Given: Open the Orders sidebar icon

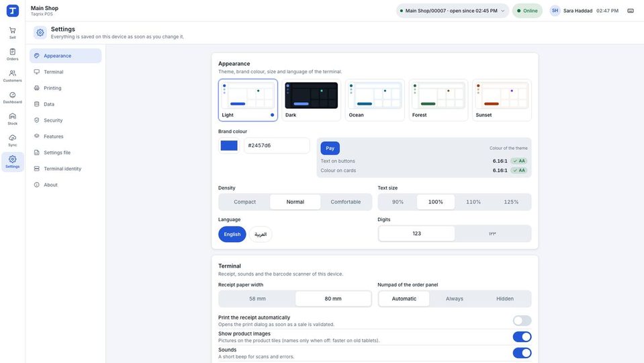Looking at the screenshot, I should coord(12,54).
